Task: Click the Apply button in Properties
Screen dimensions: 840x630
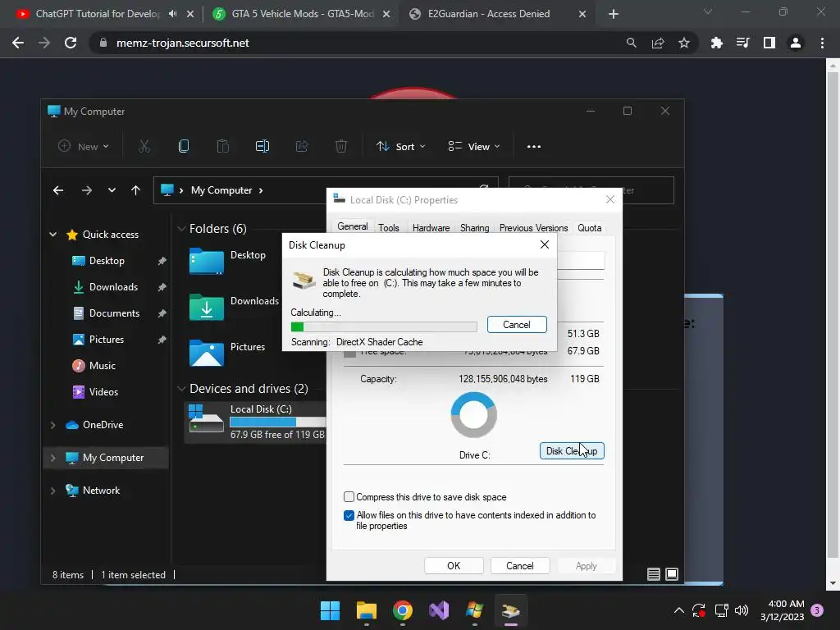Action: [586, 566]
